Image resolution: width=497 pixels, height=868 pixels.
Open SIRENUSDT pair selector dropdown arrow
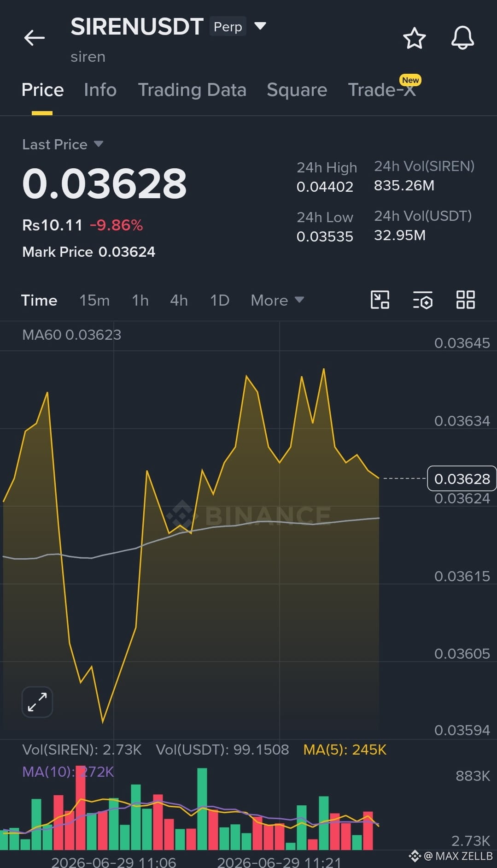(x=260, y=26)
